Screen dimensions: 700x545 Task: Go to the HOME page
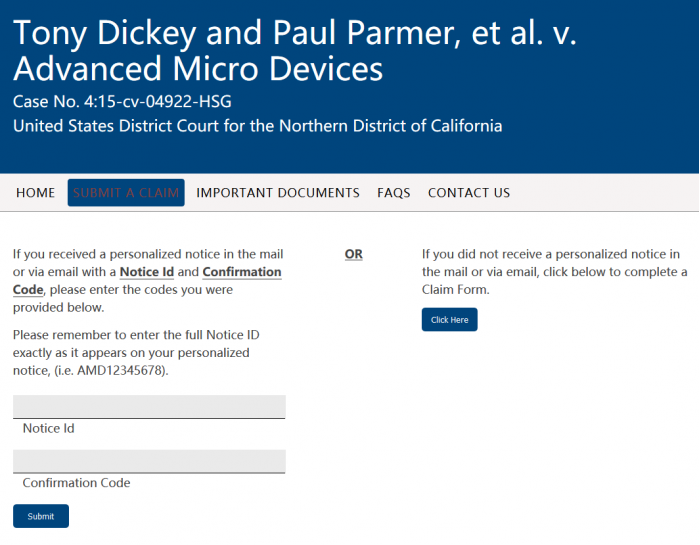click(36, 193)
